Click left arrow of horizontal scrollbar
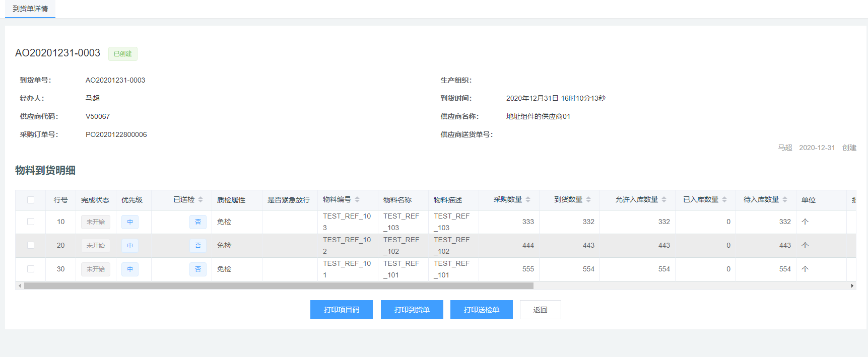 pyautogui.click(x=20, y=286)
